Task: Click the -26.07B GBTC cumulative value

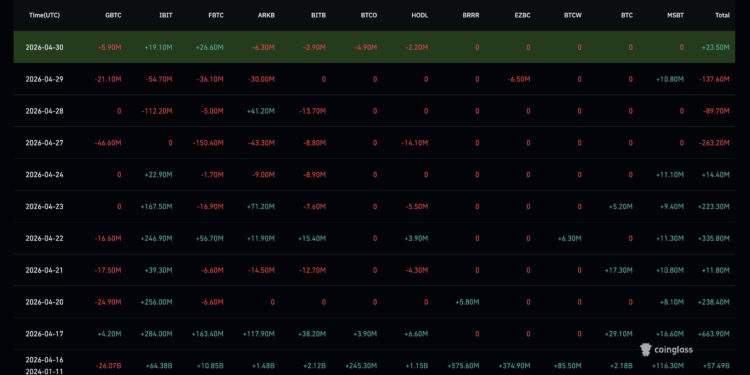Action: [x=108, y=365]
